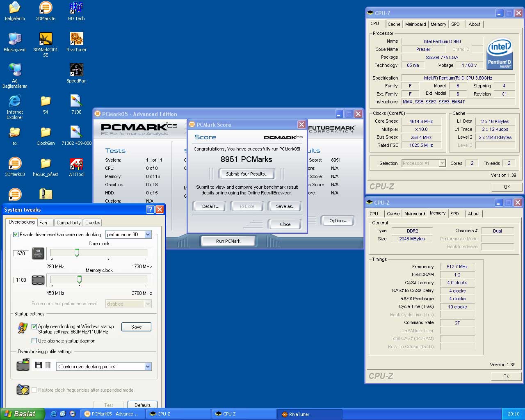
Task: Open the RivaTuner desktop shortcut
Action: [x=76, y=42]
